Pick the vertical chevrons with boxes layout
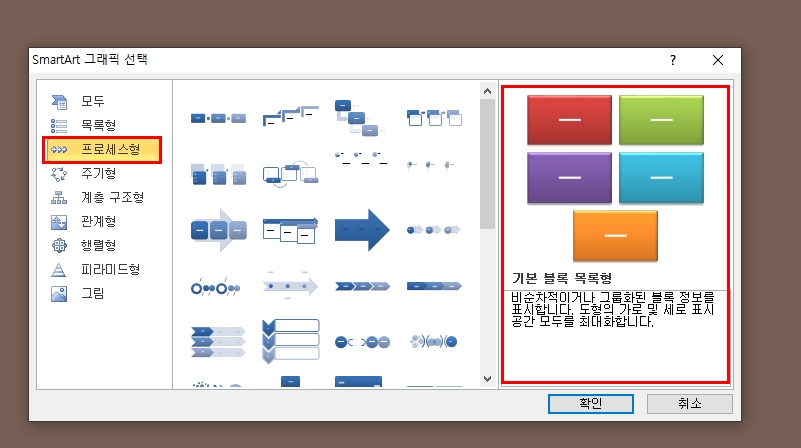Image resolution: width=801 pixels, height=448 pixels. pyautogui.click(x=290, y=341)
